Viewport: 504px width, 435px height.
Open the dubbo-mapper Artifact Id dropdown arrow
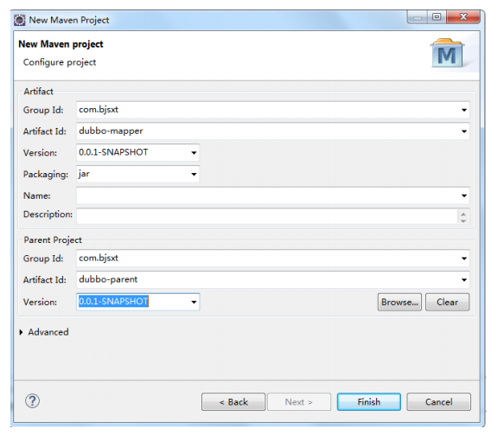tap(464, 131)
